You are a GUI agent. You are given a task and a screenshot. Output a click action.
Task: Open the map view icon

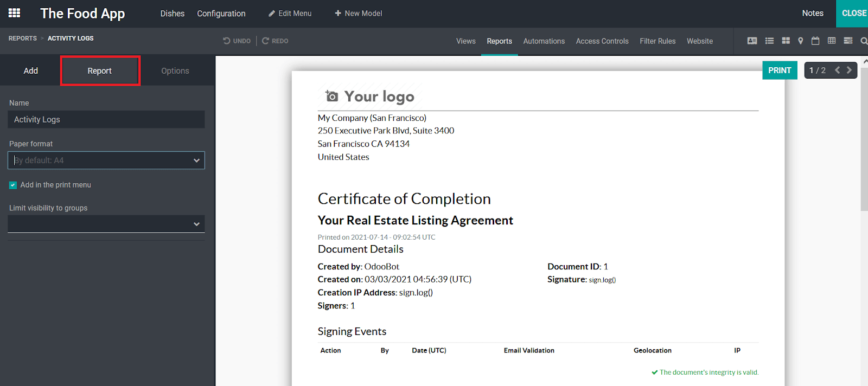[x=800, y=41]
